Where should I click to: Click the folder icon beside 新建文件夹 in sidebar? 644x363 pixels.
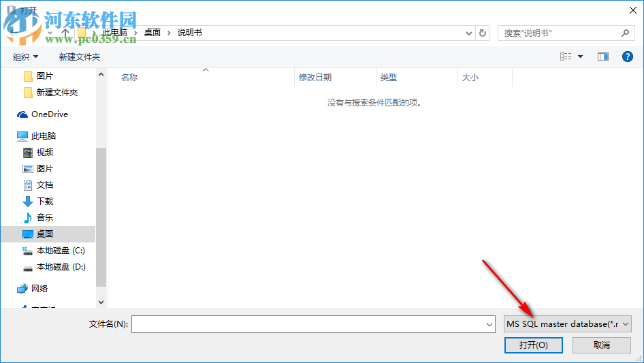coord(28,93)
